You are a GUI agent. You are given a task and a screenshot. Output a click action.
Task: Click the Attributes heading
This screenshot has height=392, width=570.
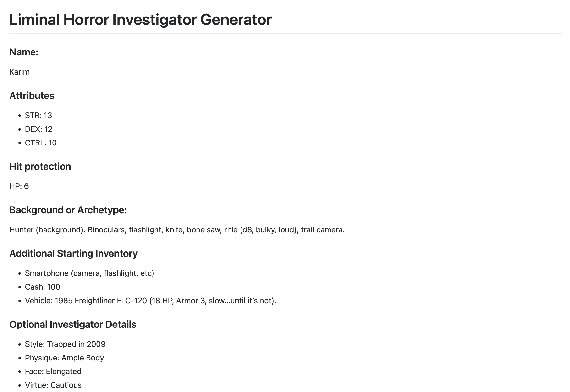[32, 96]
